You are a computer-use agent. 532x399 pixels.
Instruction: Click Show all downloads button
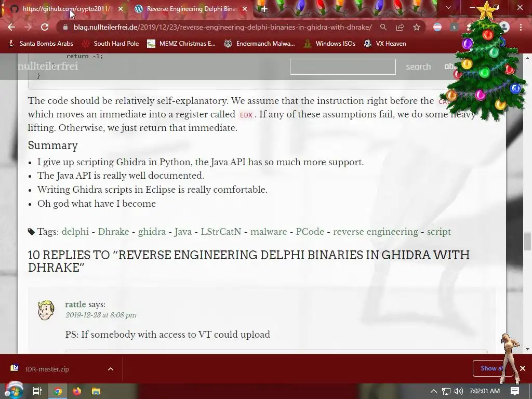(491, 368)
